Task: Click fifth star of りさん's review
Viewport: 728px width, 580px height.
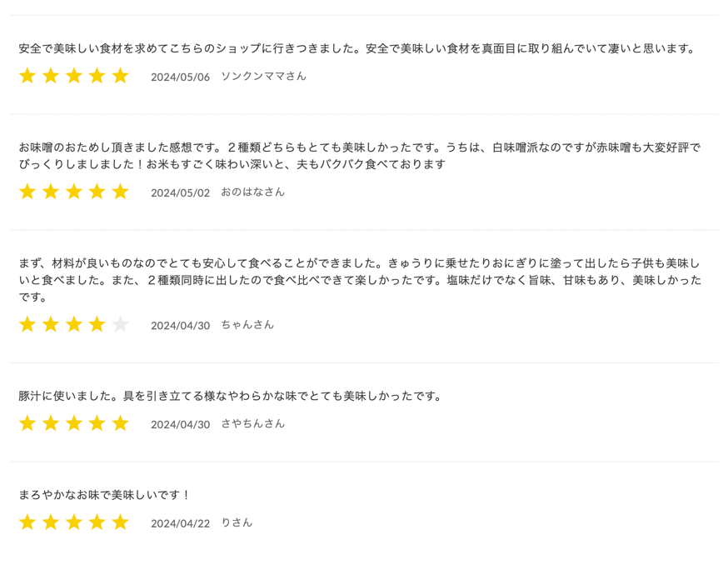Action: 120,522
